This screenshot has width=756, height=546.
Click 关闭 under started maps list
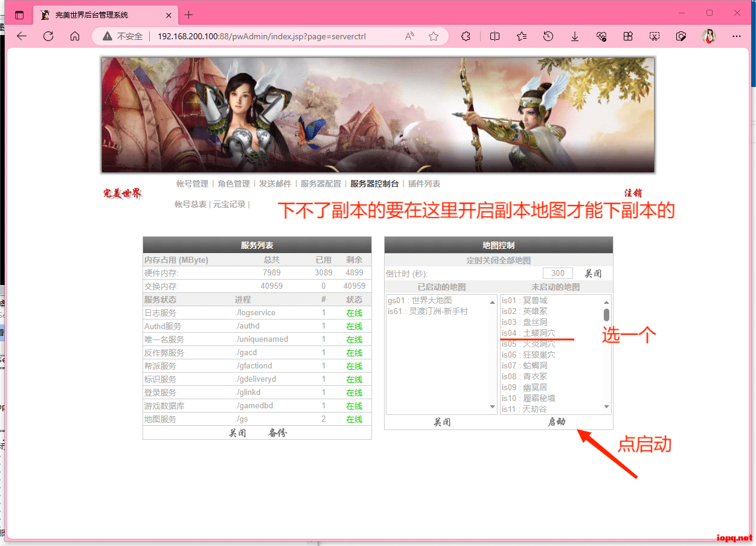(442, 422)
